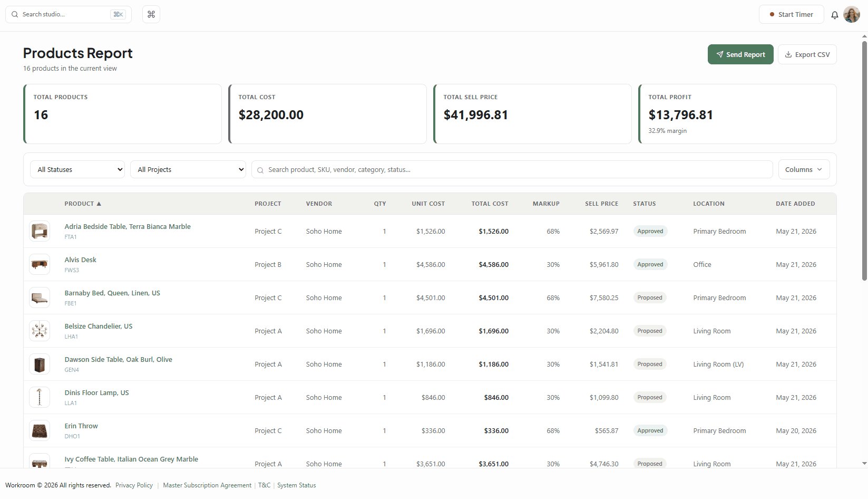
Task: Sort by the Product column header
Action: point(83,204)
